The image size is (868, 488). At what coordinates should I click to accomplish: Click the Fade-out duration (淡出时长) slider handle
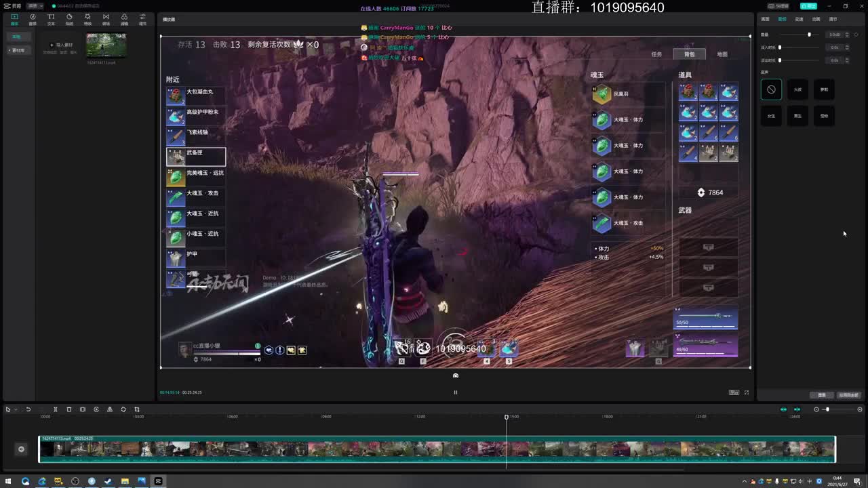pyautogui.click(x=780, y=60)
